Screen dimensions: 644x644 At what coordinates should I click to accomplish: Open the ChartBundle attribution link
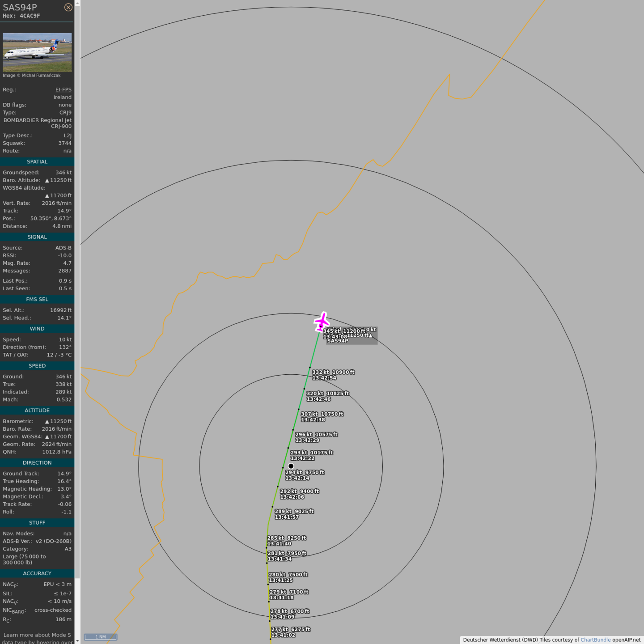595,640
